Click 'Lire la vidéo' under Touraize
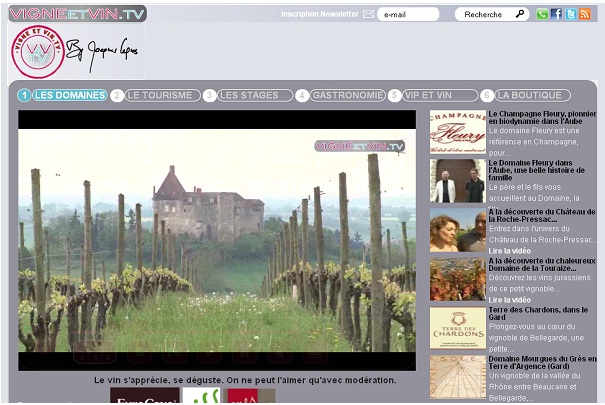Viewport: 605px width, 405px height. pyautogui.click(x=509, y=300)
